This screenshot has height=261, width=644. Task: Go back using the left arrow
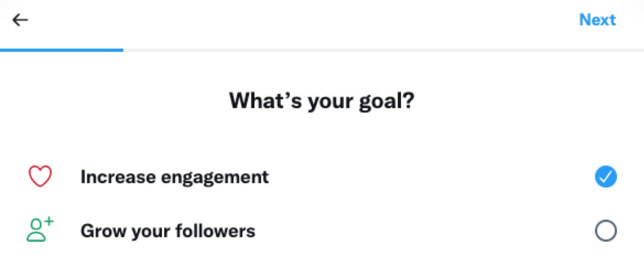pos(20,20)
